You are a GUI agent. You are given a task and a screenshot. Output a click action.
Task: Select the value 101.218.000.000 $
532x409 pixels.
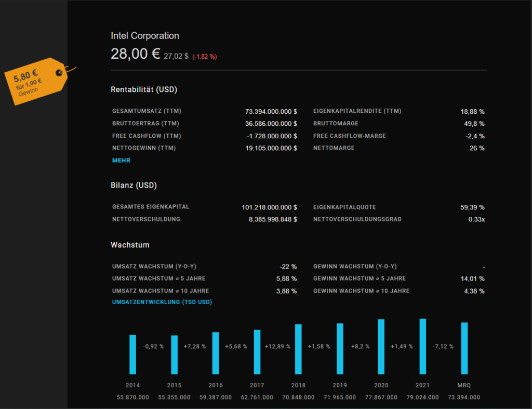pos(270,207)
